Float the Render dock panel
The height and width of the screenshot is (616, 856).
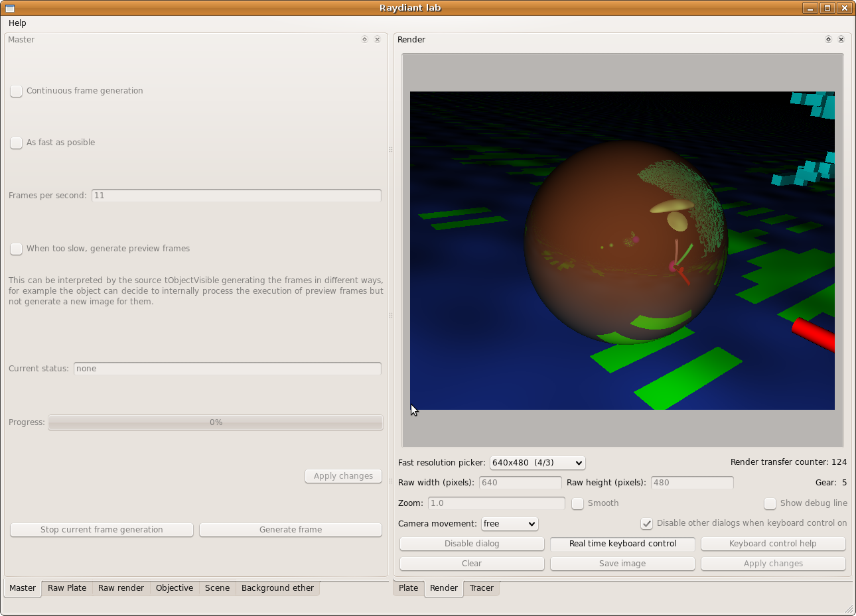(x=828, y=40)
